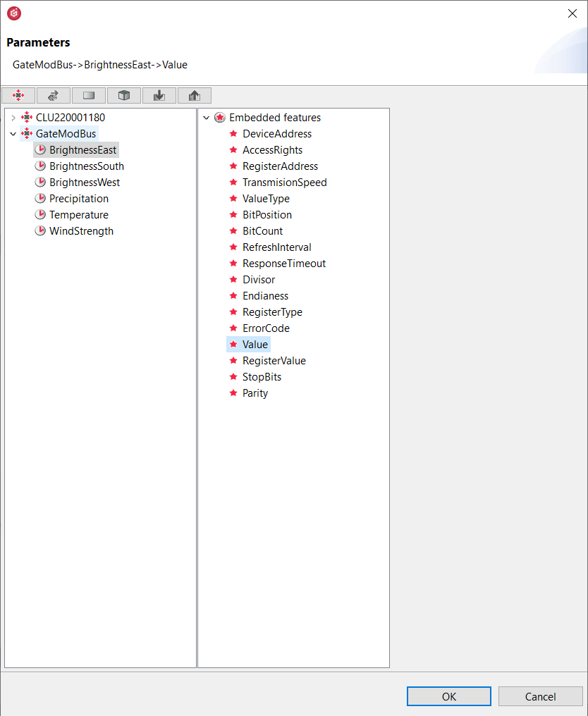Click the upward arrow toolbar icon

pyautogui.click(x=195, y=95)
